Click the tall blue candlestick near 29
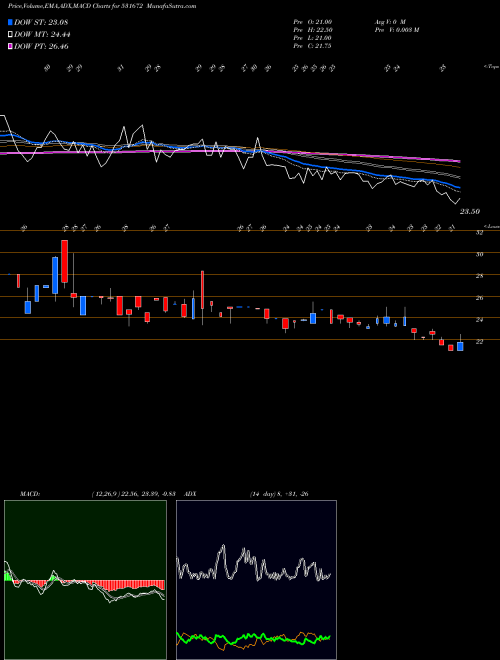The height and width of the screenshot is (660, 500). tap(55, 275)
